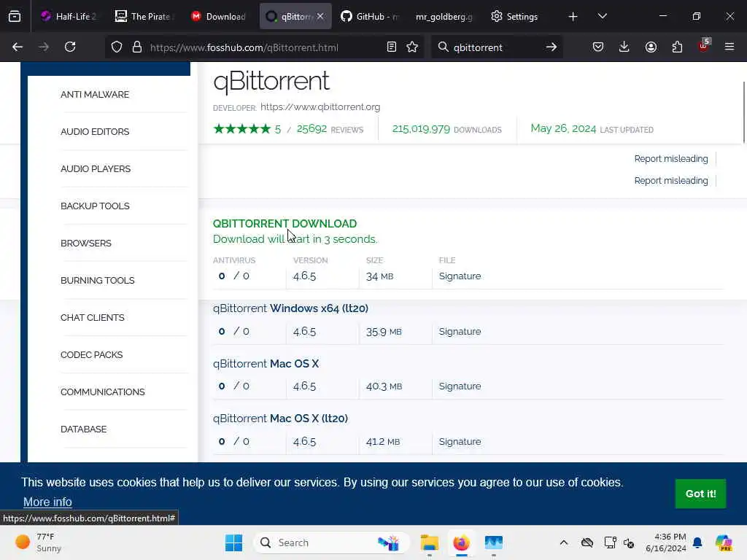Open the uBlock Origin extension icon
Viewport: 747px width, 560px height.
[x=704, y=46]
